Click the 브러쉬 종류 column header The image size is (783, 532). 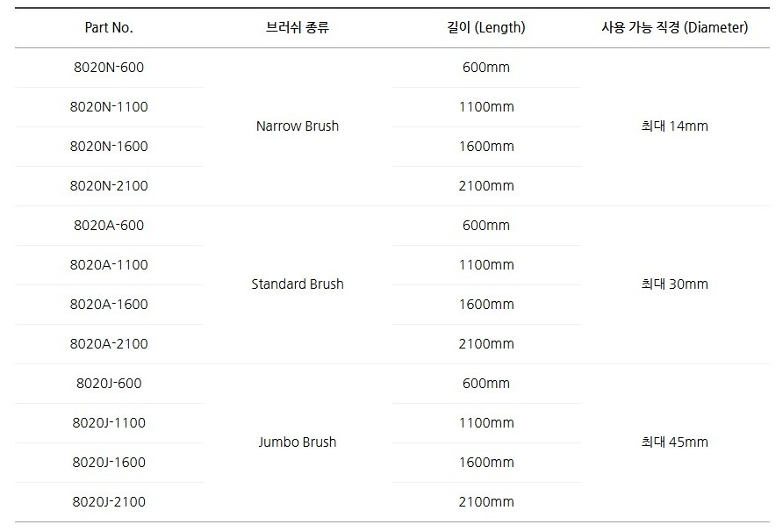coord(298,27)
